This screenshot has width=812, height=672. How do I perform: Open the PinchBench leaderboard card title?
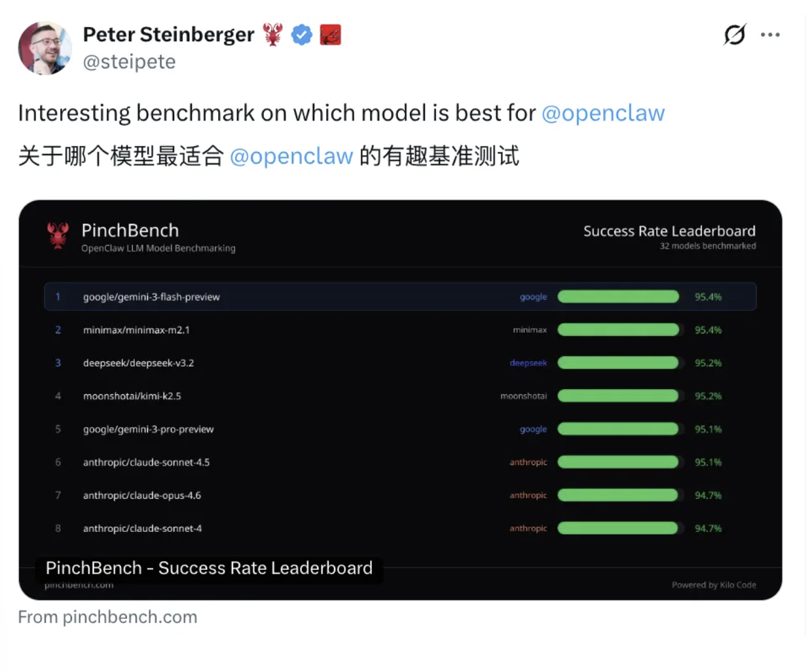pyautogui.click(x=209, y=568)
